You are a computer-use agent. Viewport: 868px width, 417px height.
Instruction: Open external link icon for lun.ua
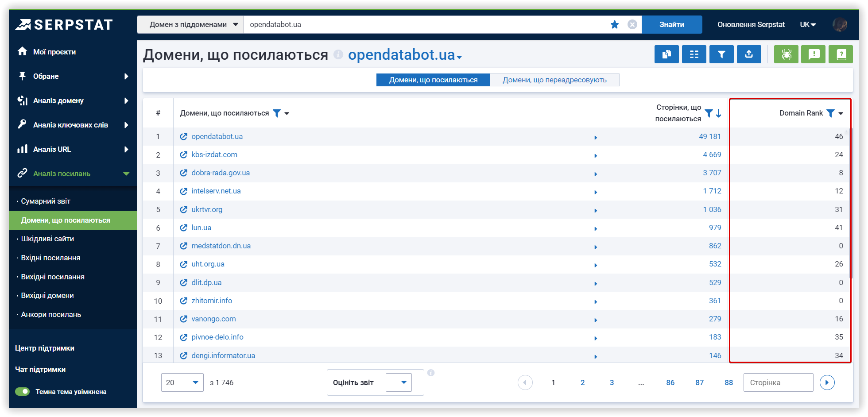coord(184,228)
